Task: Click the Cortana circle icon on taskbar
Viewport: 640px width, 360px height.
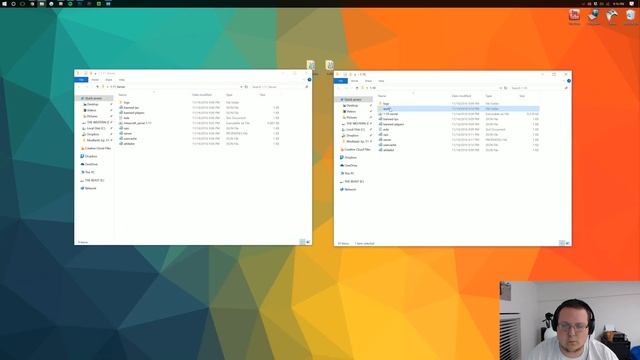Action: click(13, 4)
